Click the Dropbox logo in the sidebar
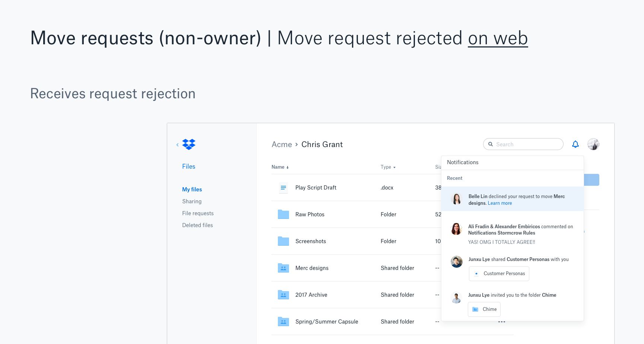Screen dimensions: 644x344 (189, 144)
